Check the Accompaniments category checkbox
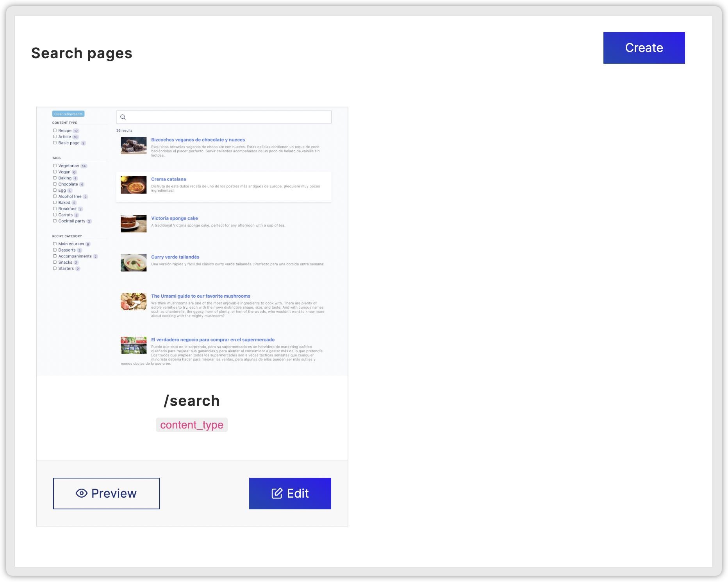The height and width of the screenshot is (582, 728). 55,256
